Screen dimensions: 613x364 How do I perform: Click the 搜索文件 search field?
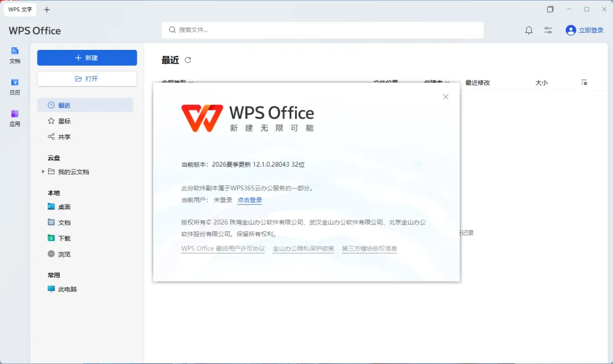322,30
